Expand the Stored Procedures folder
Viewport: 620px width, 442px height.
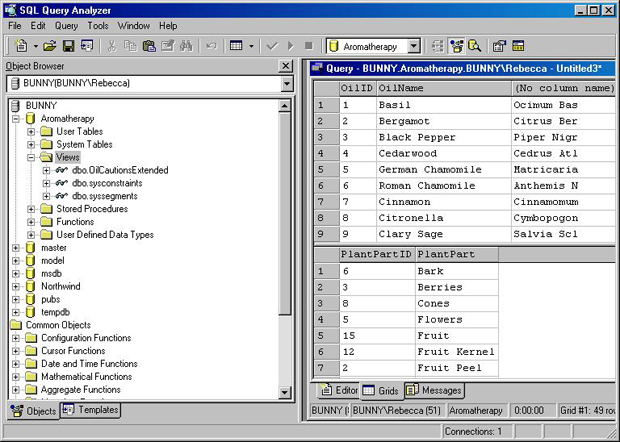[31, 209]
